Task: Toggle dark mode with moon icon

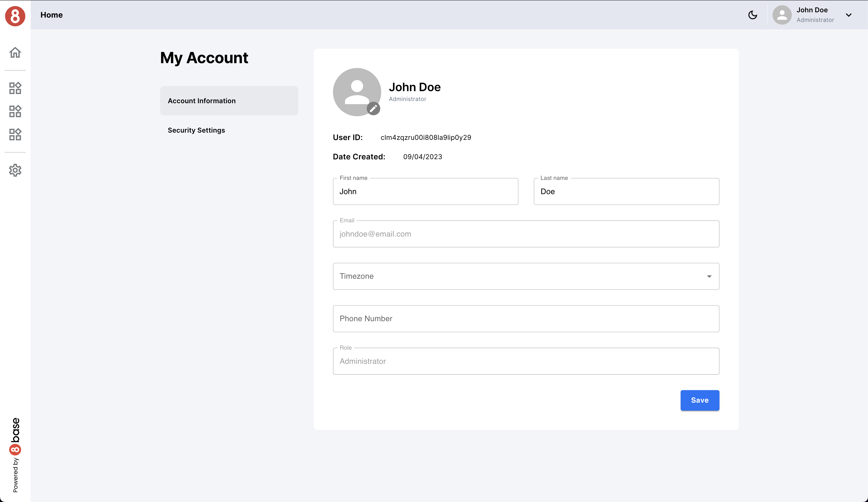Action: (x=753, y=15)
